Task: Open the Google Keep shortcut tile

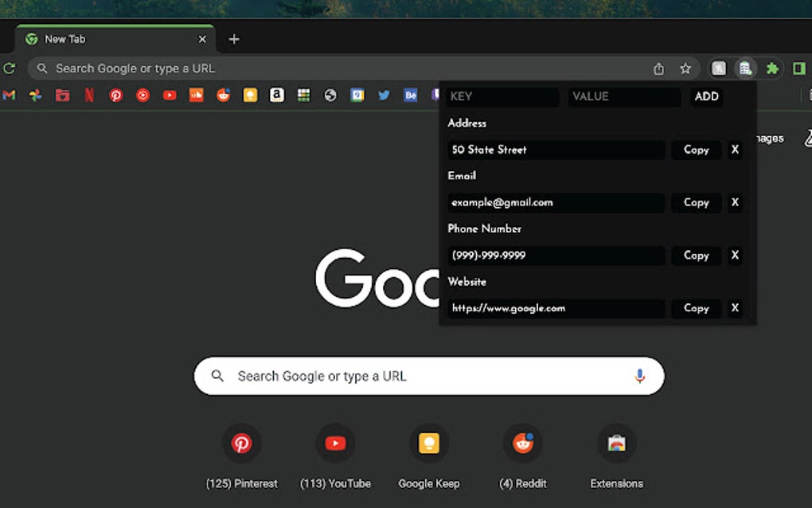Action: coord(429,457)
